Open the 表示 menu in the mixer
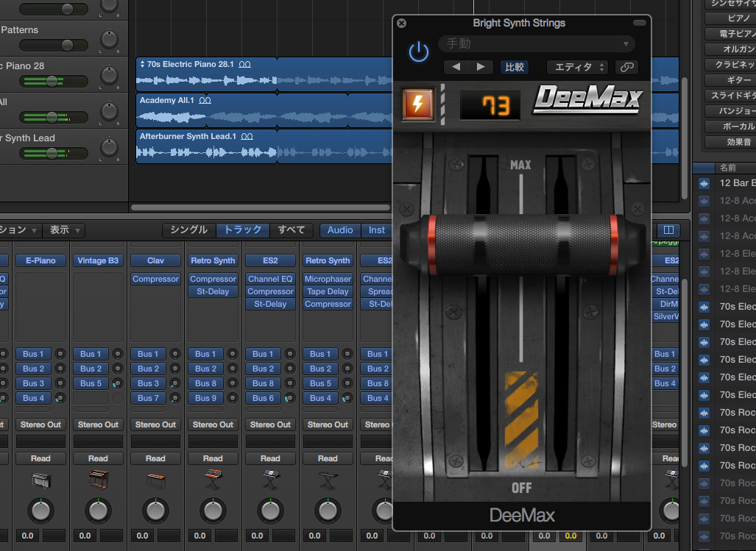 coord(65,230)
